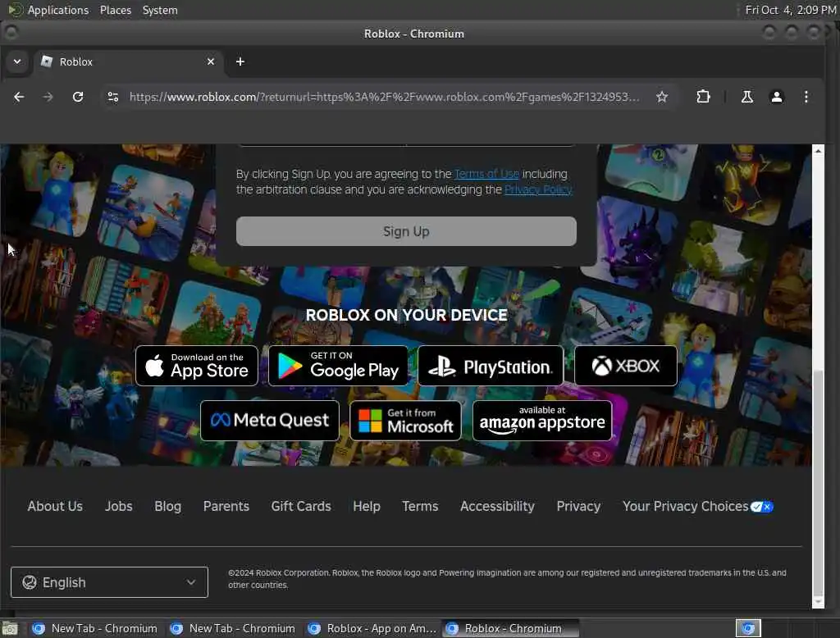Open the Parents footer link

pos(226,506)
